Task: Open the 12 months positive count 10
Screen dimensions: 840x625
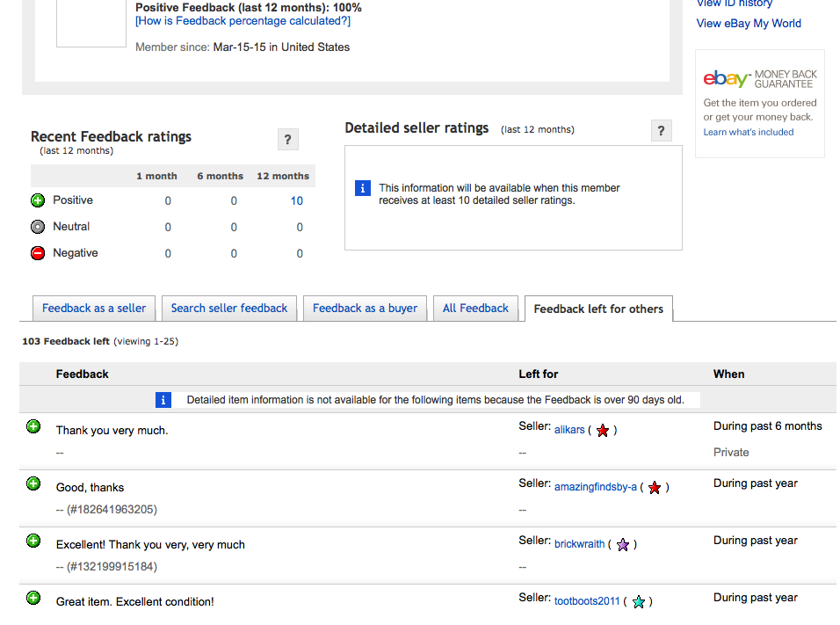Action: [297, 201]
